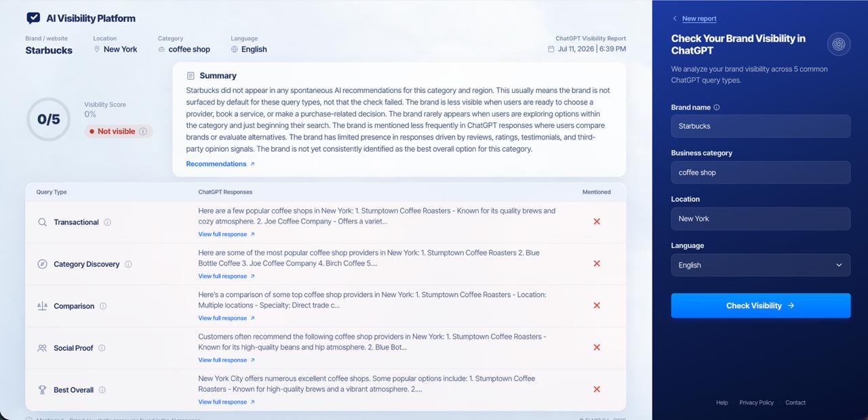Screen dimensions: 868x420
Task: Click the ChatGPT logo icon in sidebar
Action: [839, 44]
